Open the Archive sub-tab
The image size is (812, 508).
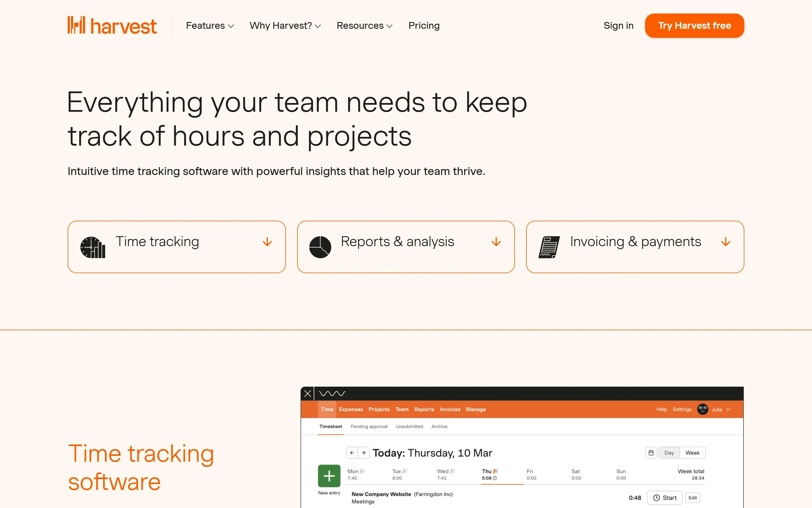[x=439, y=426]
